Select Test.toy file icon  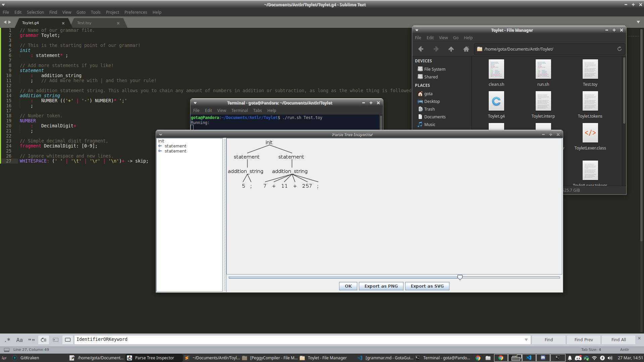[x=590, y=69]
